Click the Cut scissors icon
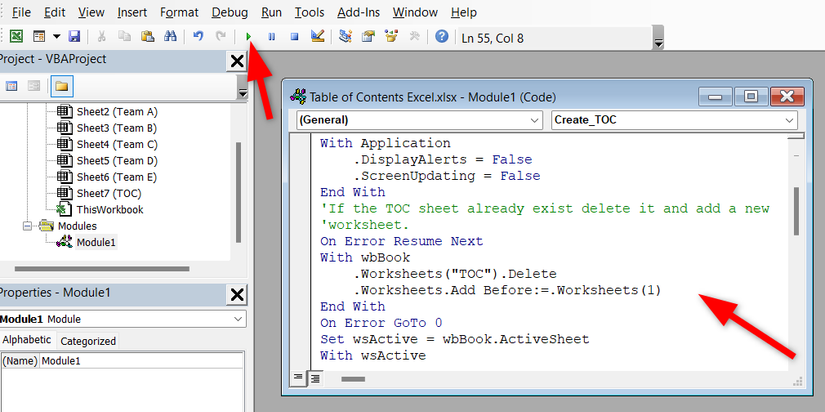The image size is (825, 412). pyautogui.click(x=102, y=36)
